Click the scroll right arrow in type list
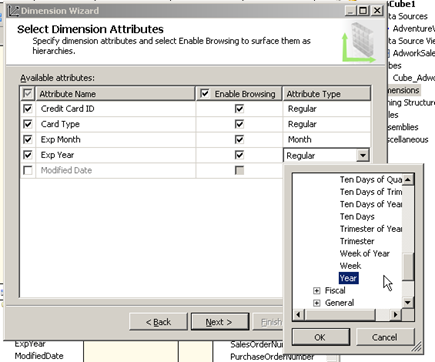This screenshot has width=435, height=362. click(396, 314)
